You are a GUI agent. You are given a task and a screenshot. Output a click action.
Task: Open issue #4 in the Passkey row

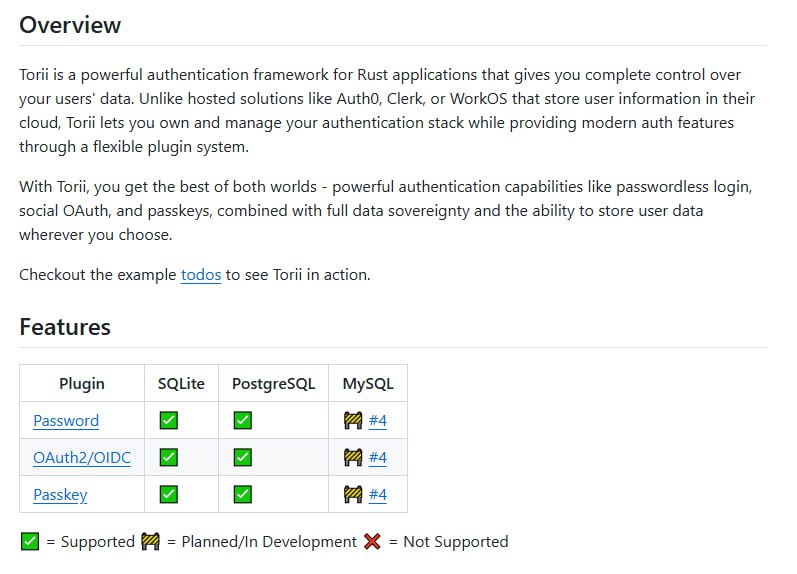(x=377, y=494)
